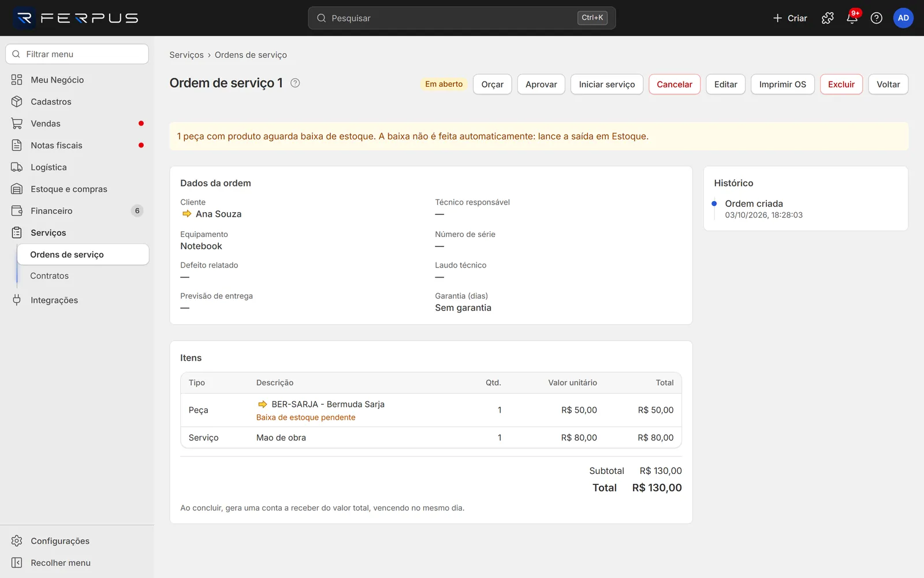Follow the arrow icon next to Ana Souza

[x=187, y=214]
